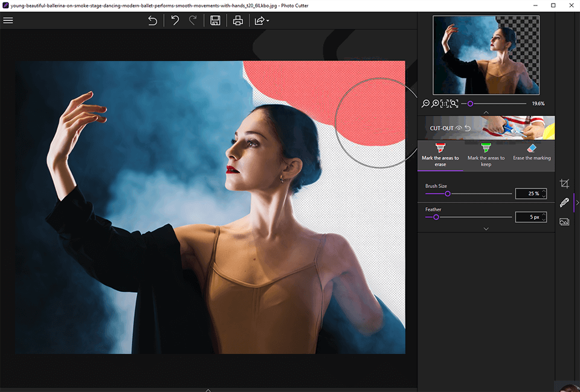Image resolution: width=580 pixels, height=392 pixels.
Task: Click the fit-to-screen zoom icon
Action: click(x=454, y=104)
